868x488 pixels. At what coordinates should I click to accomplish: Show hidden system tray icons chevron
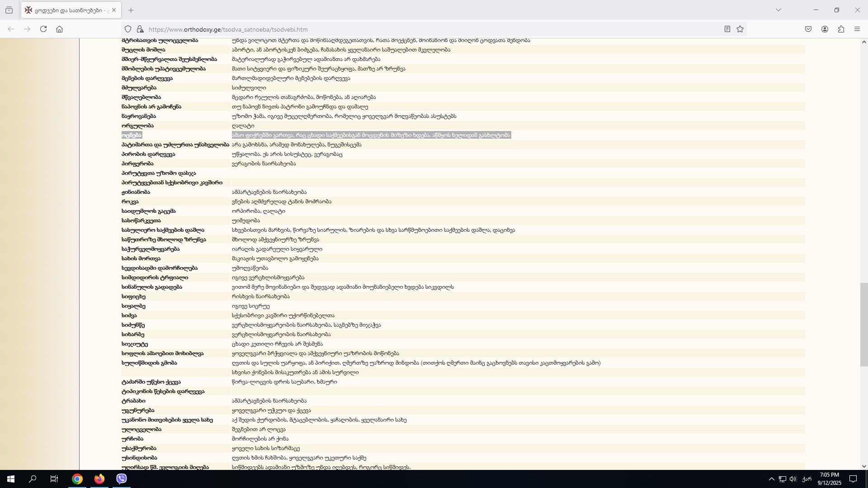[771, 479]
